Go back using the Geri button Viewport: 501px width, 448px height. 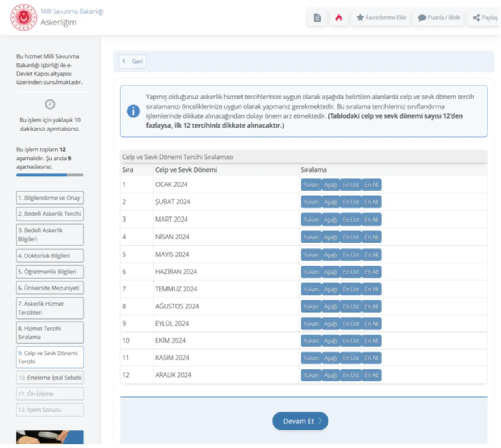[x=133, y=61]
